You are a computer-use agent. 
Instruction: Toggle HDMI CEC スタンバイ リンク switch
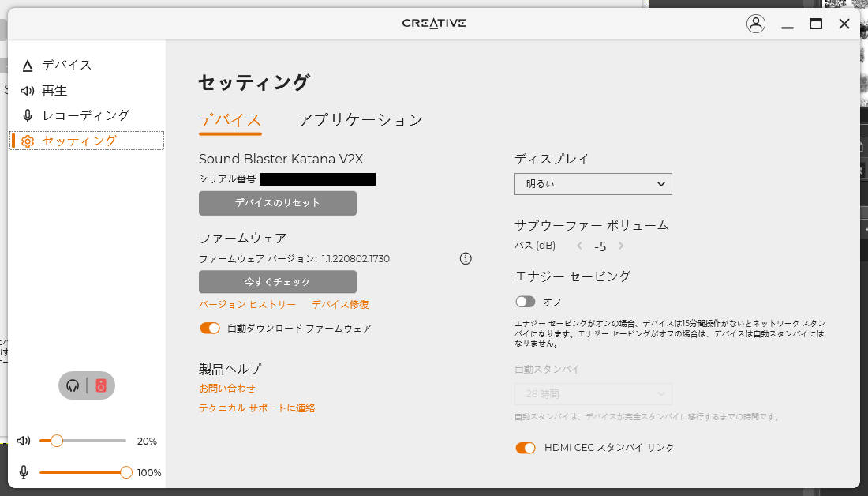pos(526,448)
